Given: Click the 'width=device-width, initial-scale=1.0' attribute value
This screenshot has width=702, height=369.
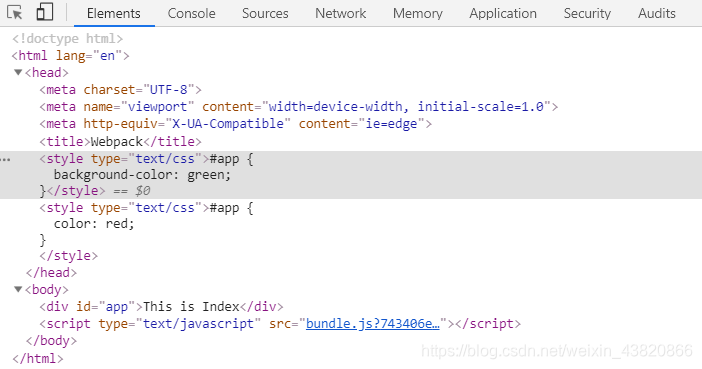Looking at the screenshot, I should pyautogui.click(x=406, y=107).
